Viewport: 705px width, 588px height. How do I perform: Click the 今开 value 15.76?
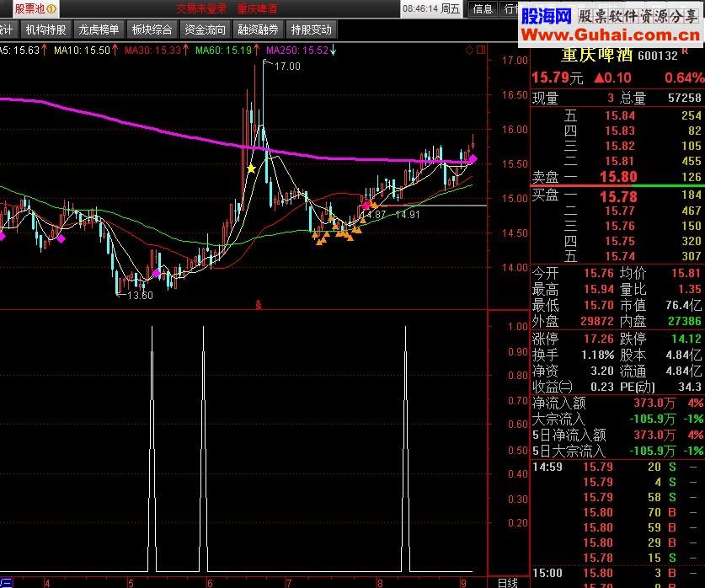(598, 273)
